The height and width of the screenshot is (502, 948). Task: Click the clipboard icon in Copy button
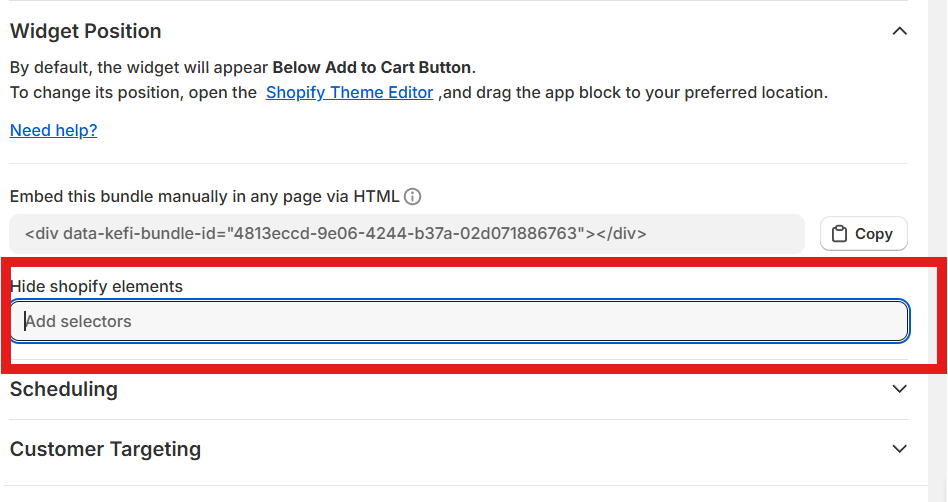click(840, 234)
